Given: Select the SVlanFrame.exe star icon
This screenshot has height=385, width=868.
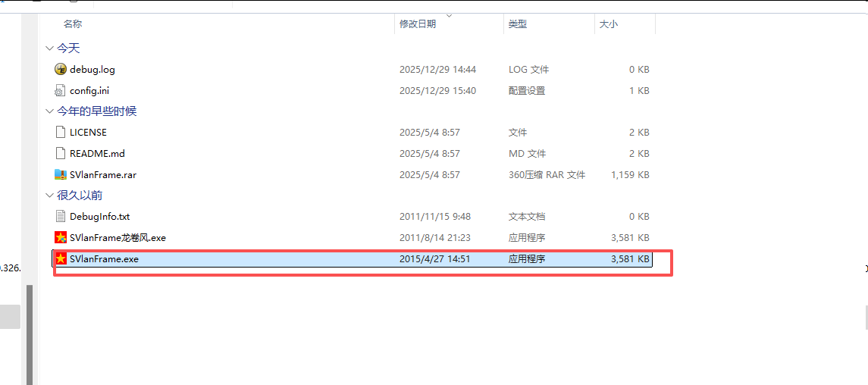Looking at the screenshot, I should [x=61, y=258].
